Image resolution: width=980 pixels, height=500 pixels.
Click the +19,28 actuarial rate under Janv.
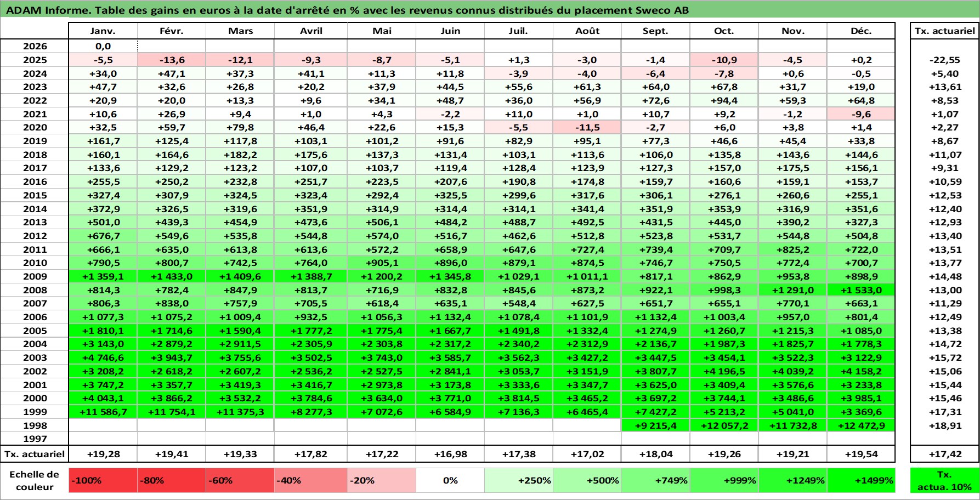(x=103, y=454)
